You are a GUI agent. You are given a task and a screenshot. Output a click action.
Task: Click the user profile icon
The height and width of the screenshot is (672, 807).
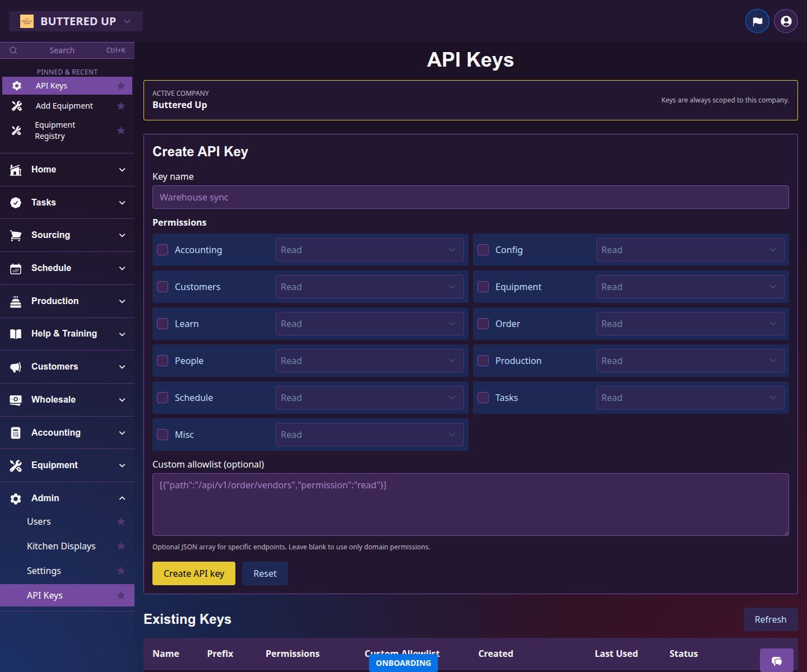coord(785,21)
